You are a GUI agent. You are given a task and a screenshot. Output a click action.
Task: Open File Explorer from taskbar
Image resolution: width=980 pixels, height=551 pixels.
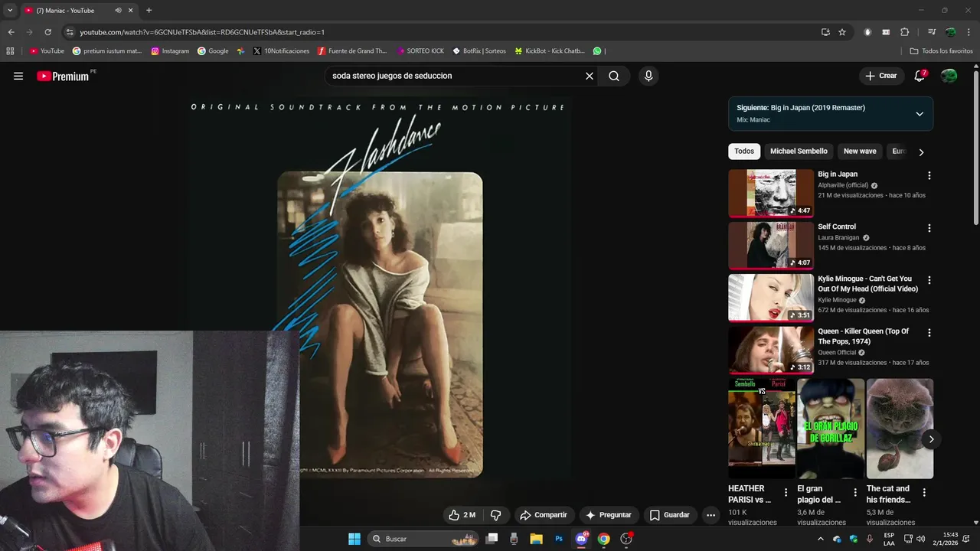click(x=537, y=539)
